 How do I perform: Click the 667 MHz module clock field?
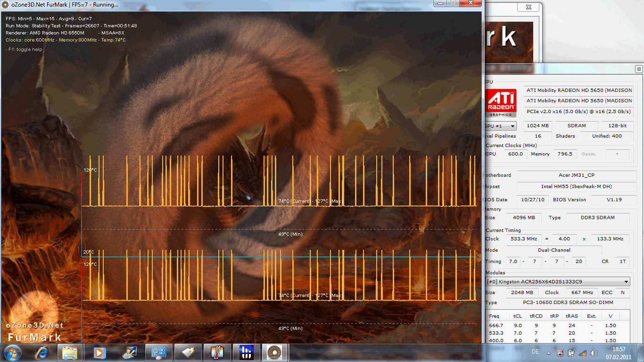(582, 293)
